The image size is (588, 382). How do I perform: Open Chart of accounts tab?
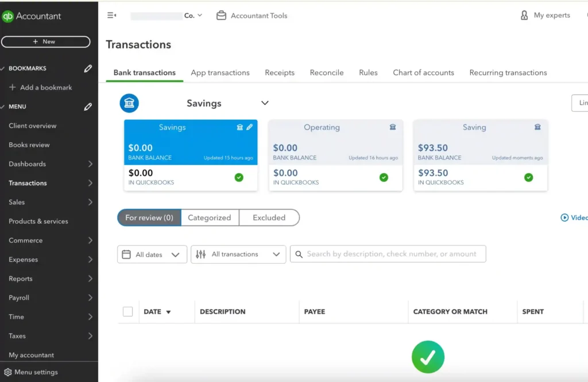(x=423, y=73)
